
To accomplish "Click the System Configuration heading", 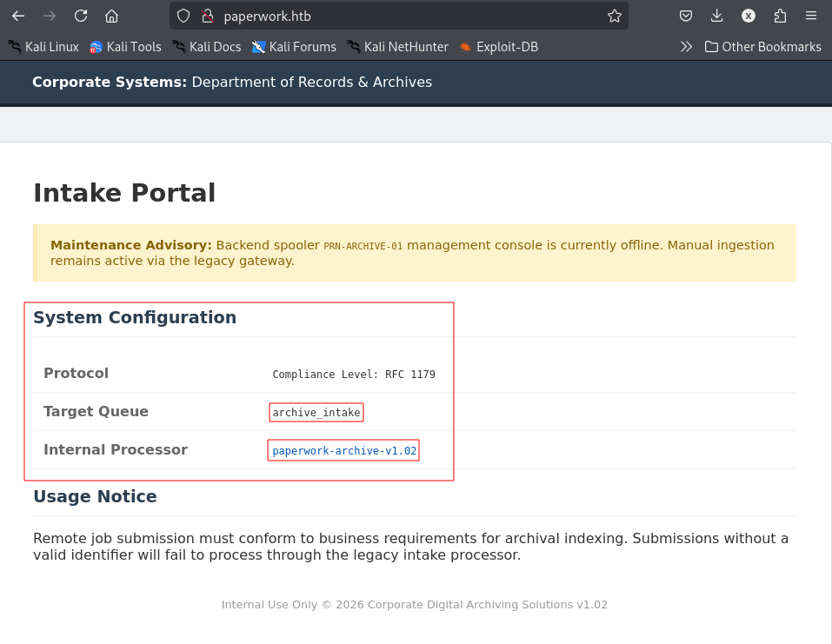I will coord(135,317).
